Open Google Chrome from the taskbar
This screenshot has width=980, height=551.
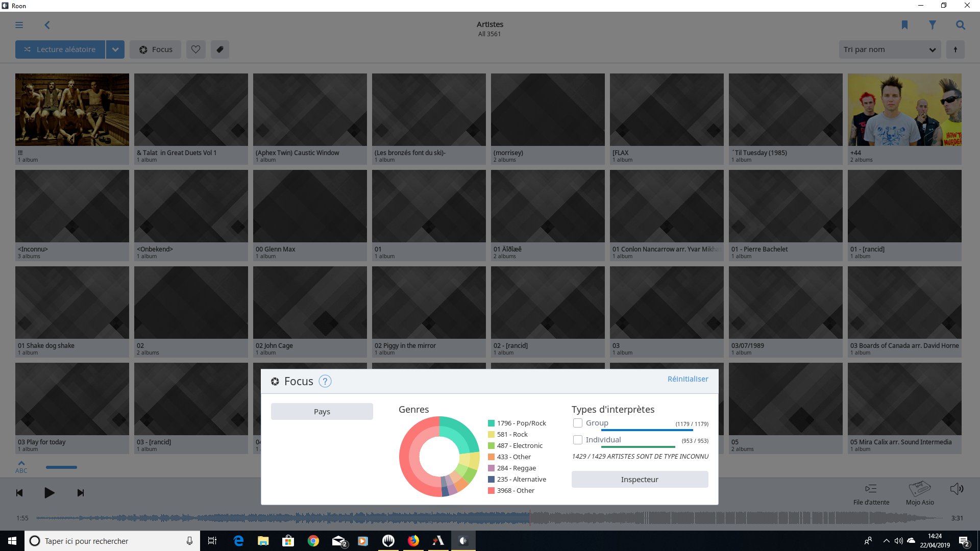(x=313, y=541)
